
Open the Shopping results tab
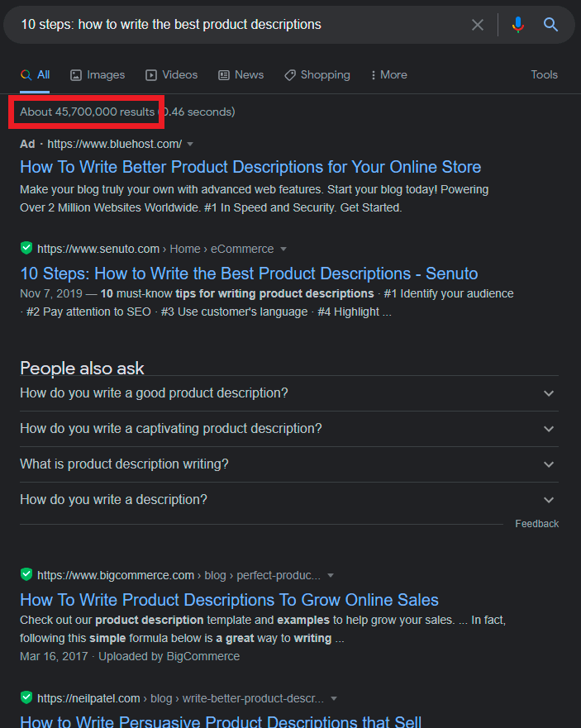pos(317,74)
